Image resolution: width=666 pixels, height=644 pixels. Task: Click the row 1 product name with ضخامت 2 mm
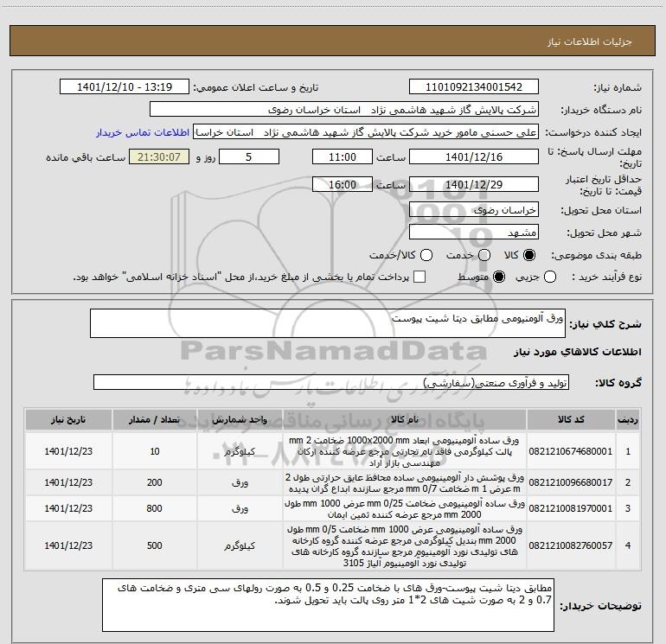pos(405,451)
